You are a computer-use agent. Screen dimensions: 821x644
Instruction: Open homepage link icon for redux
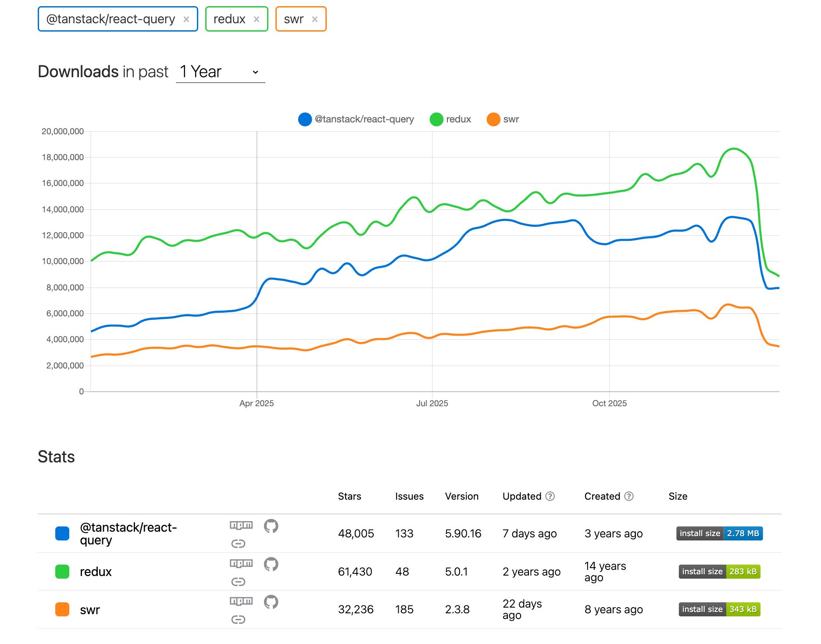pos(238,582)
